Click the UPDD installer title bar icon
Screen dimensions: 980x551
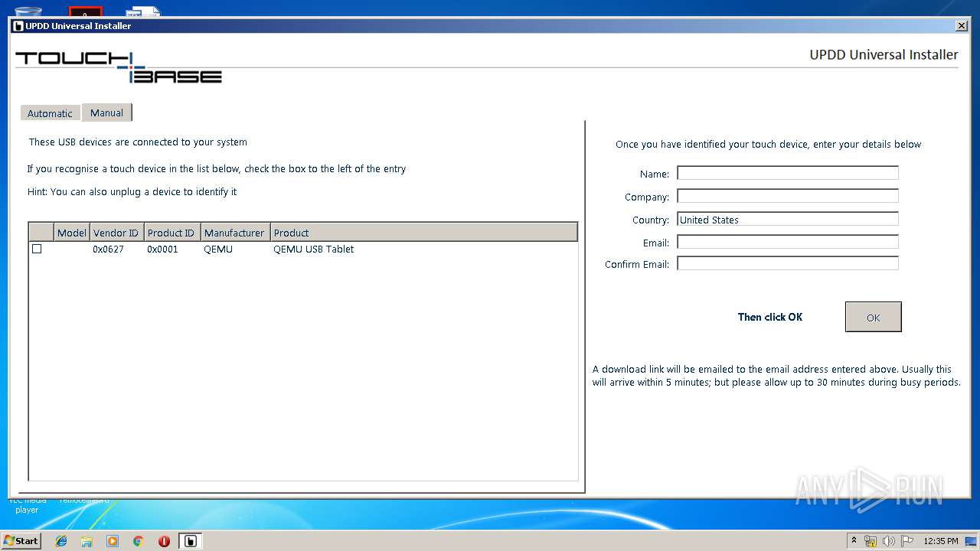[18, 26]
